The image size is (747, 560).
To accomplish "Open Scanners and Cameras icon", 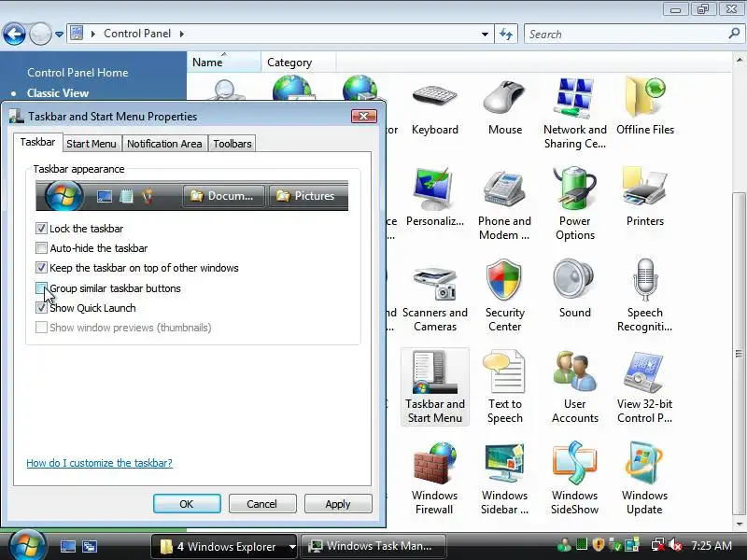I will tap(434, 296).
